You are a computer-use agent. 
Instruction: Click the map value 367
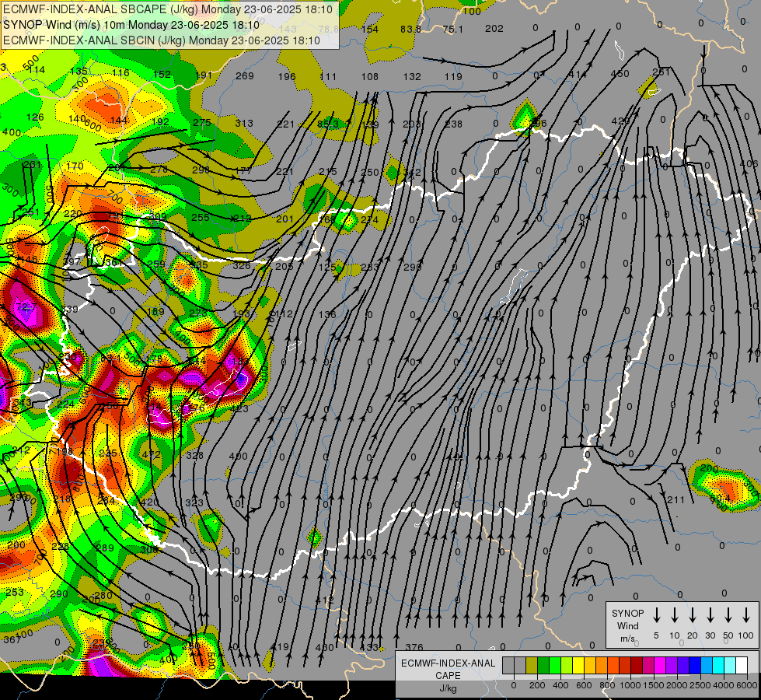[12, 640]
